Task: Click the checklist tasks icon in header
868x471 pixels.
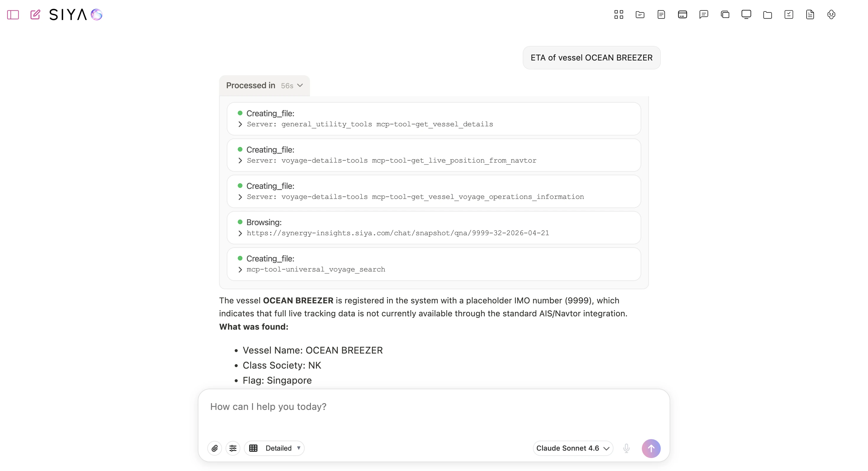Action: pyautogui.click(x=789, y=14)
